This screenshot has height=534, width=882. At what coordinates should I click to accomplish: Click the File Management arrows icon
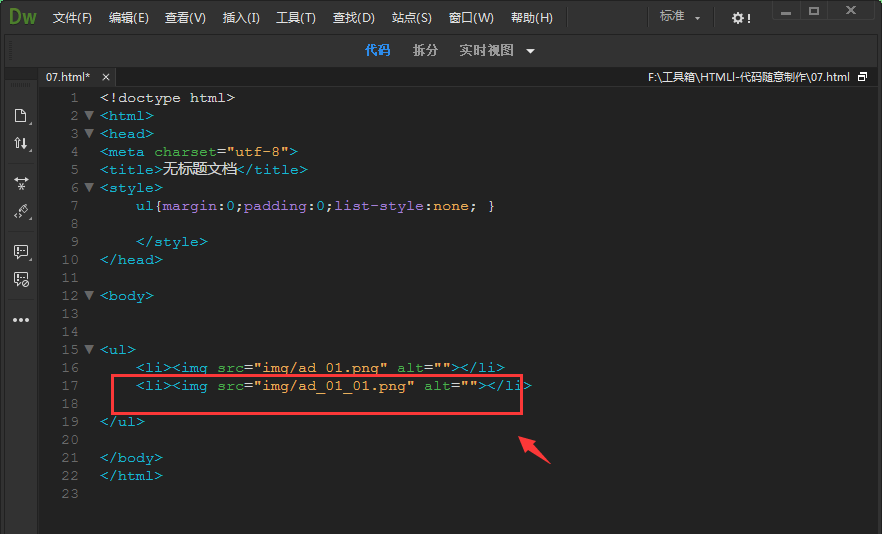pyautogui.click(x=20, y=144)
